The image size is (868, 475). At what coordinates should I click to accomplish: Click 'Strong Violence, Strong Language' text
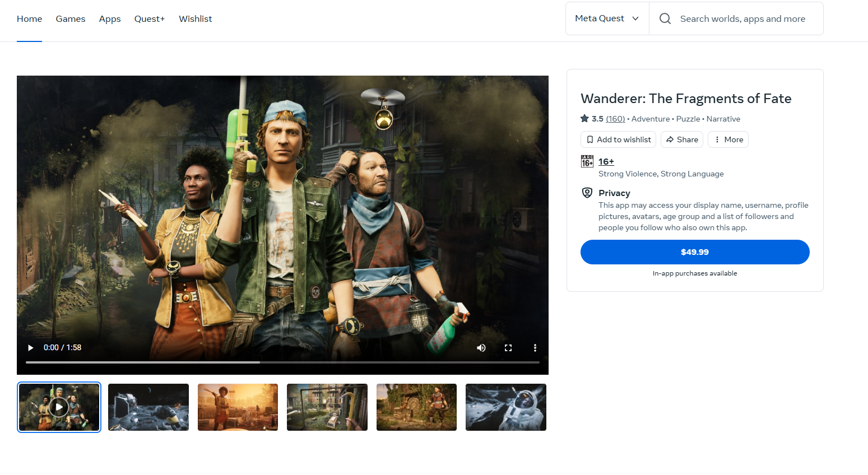pyautogui.click(x=661, y=174)
